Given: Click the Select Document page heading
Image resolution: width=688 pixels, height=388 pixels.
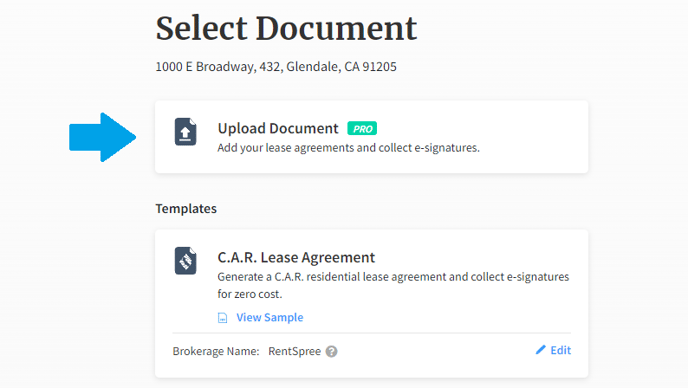Looking at the screenshot, I should 286,29.
